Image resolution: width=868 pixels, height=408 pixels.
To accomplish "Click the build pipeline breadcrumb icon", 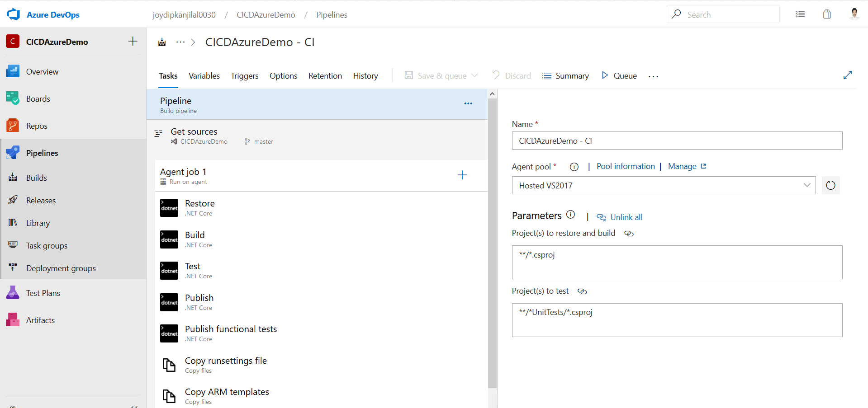I will [162, 42].
